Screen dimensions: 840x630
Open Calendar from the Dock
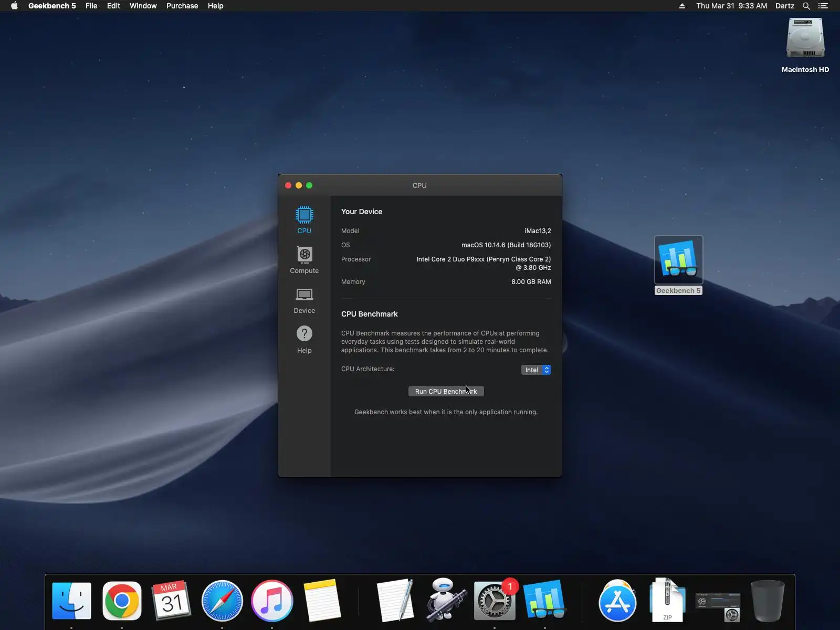pyautogui.click(x=172, y=601)
